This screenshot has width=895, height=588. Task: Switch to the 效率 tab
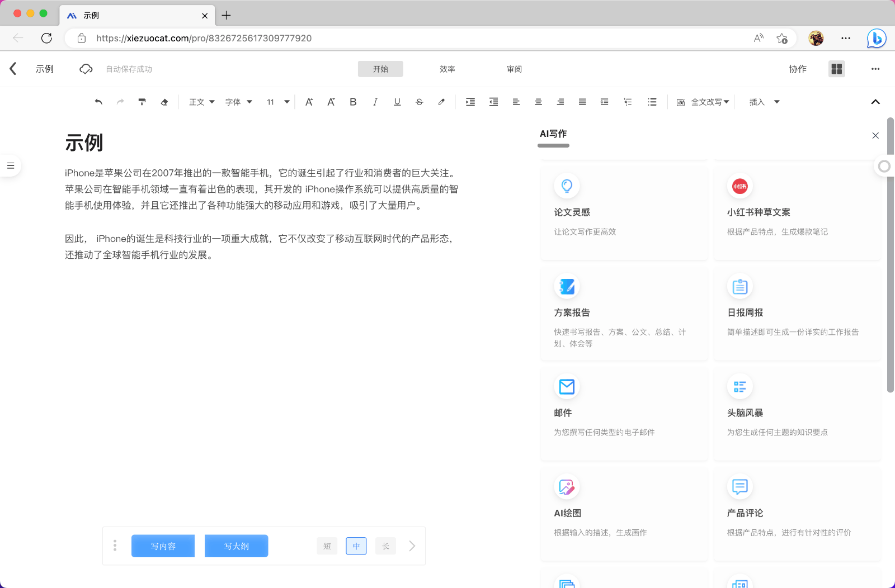tap(447, 69)
